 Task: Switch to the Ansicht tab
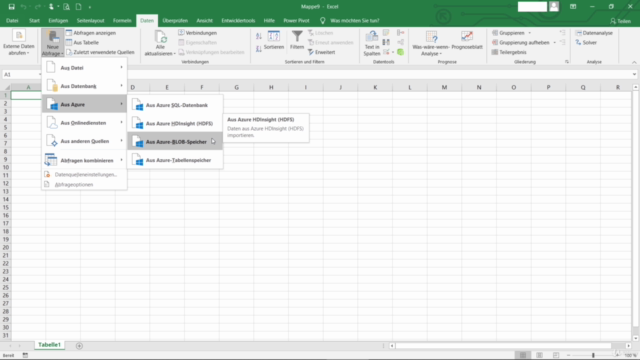click(x=204, y=20)
